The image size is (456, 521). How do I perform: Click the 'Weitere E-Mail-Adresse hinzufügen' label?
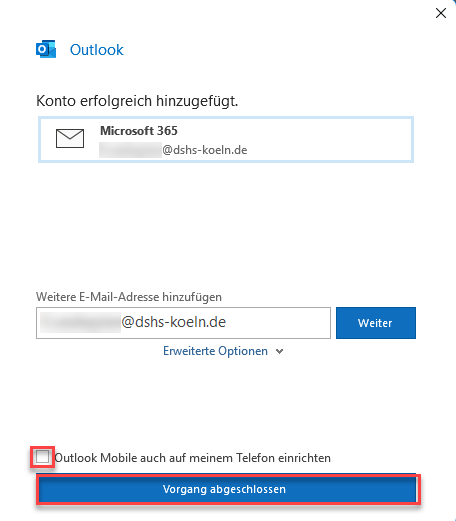(x=129, y=297)
